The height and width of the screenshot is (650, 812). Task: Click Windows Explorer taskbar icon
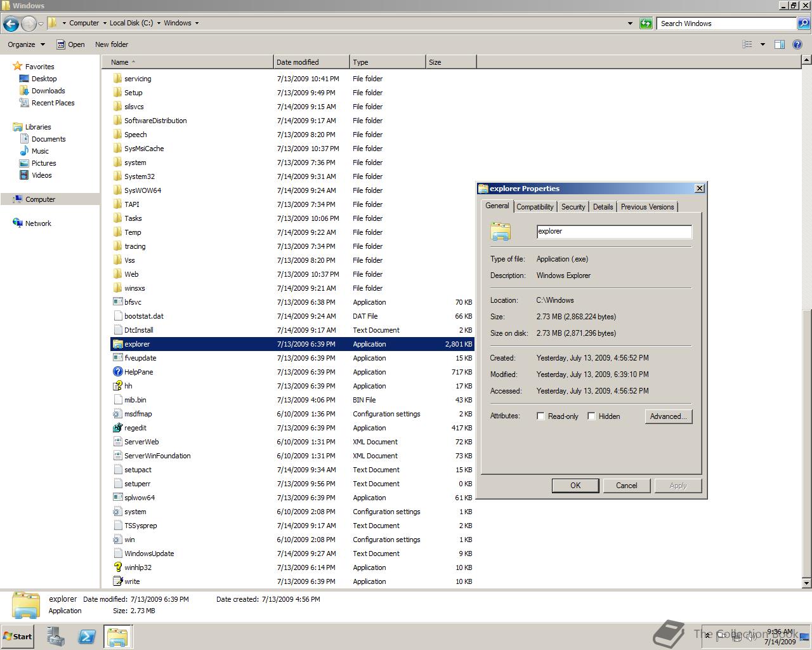click(x=117, y=637)
